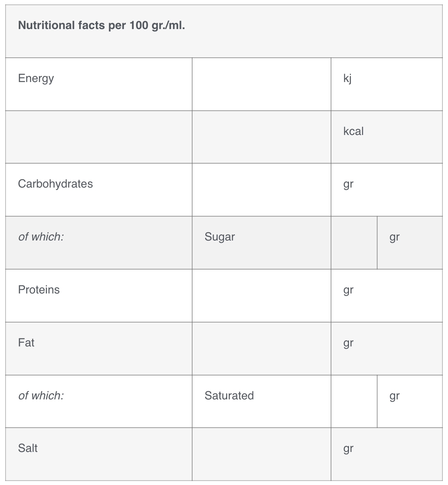Select the Energy row label
The image size is (448, 485).
36,78
